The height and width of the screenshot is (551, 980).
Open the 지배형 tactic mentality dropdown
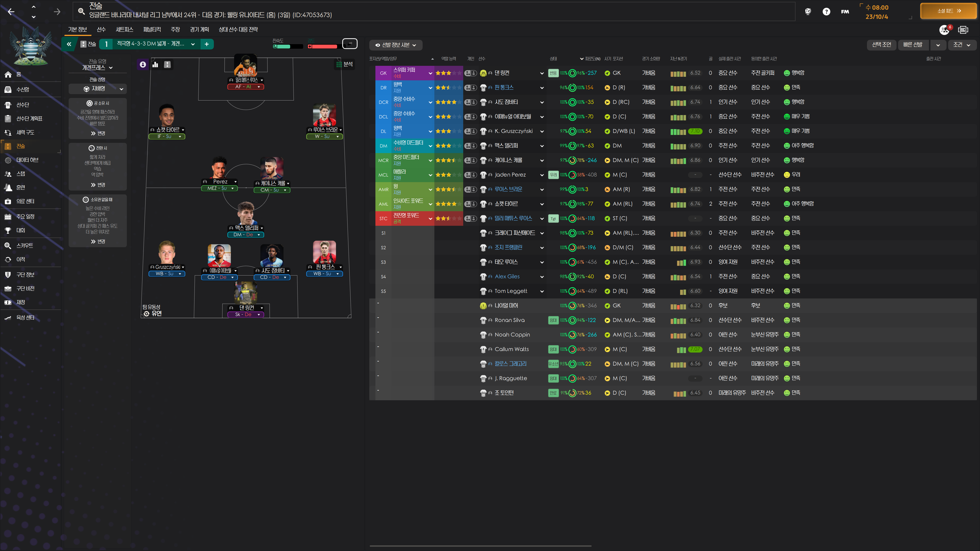(x=98, y=89)
